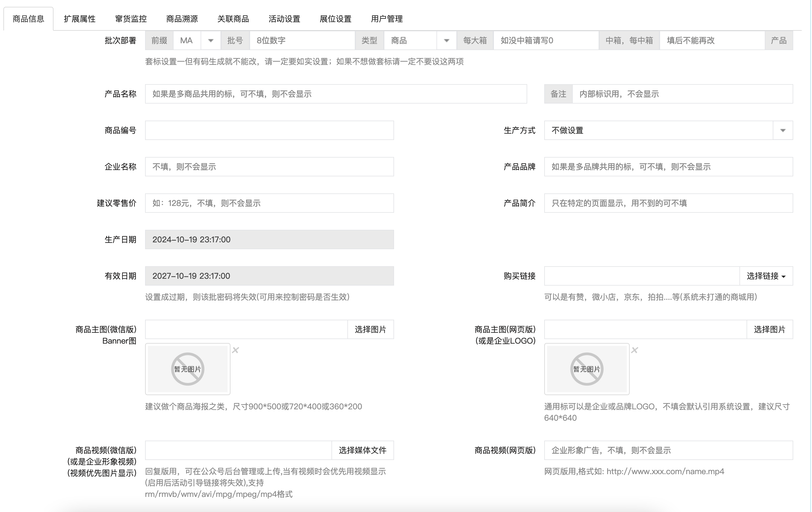
Task: Remove the WeChat banner placeholder image
Action: (x=235, y=350)
